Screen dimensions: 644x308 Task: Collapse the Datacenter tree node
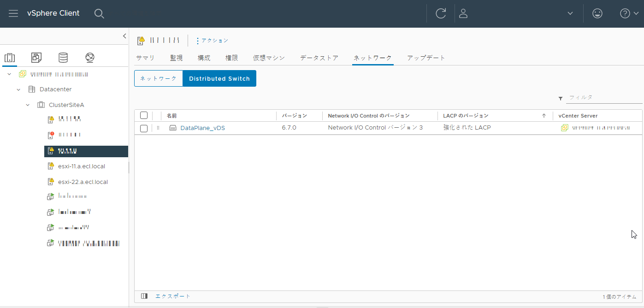click(18, 89)
